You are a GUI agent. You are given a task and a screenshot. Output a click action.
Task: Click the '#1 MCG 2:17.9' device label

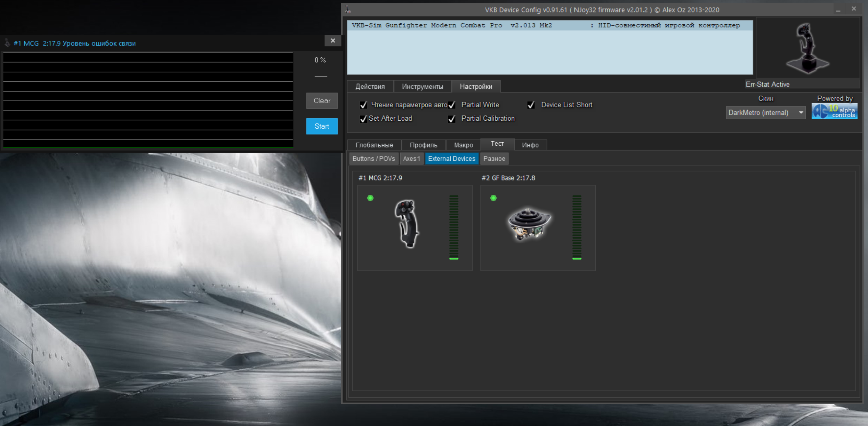pyautogui.click(x=380, y=178)
